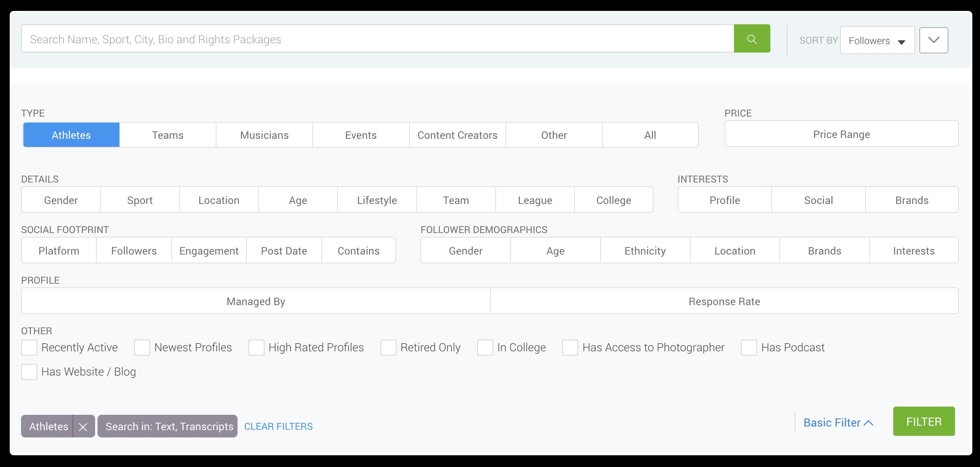
Task: Open the chevron menu beside the sort dropdown
Action: click(933, 40)
